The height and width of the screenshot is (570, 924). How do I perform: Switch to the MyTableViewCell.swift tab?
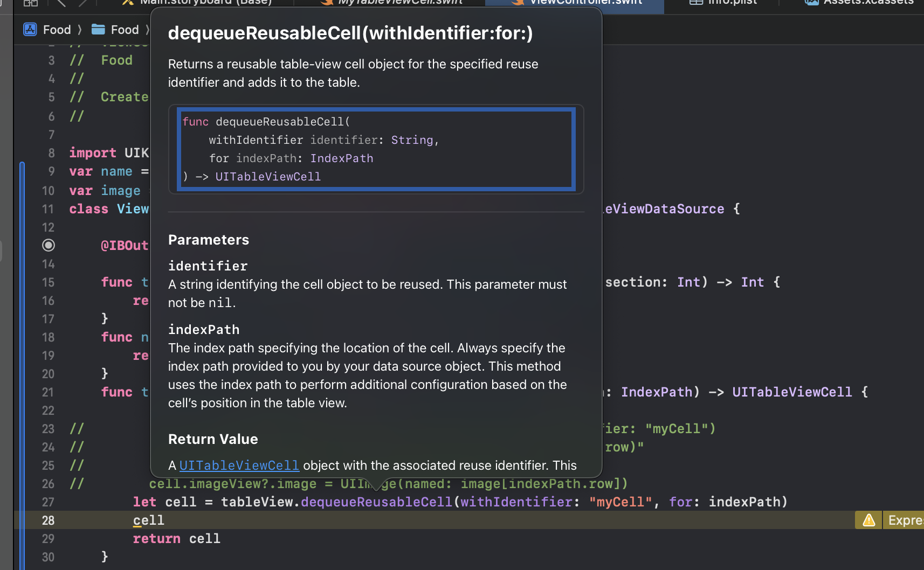391,2
